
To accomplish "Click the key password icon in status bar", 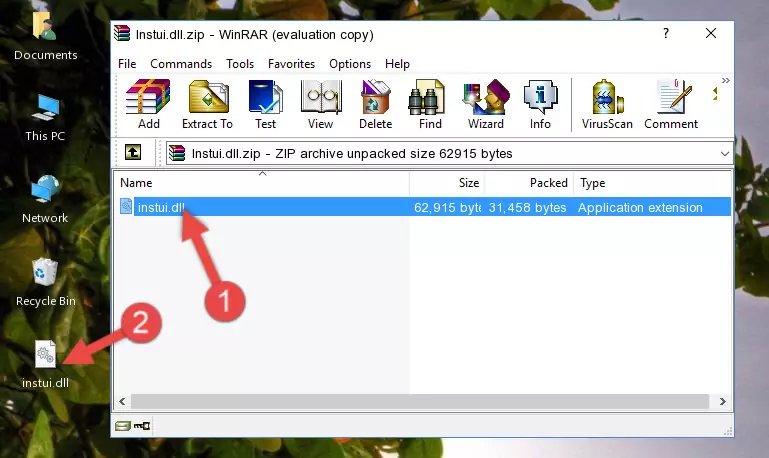I will 142,426.
